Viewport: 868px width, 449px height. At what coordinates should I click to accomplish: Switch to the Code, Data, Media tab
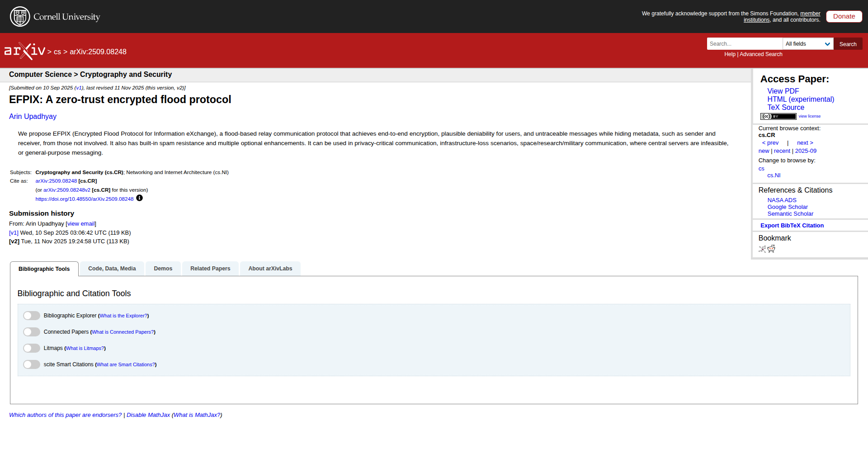pos(112,269)
